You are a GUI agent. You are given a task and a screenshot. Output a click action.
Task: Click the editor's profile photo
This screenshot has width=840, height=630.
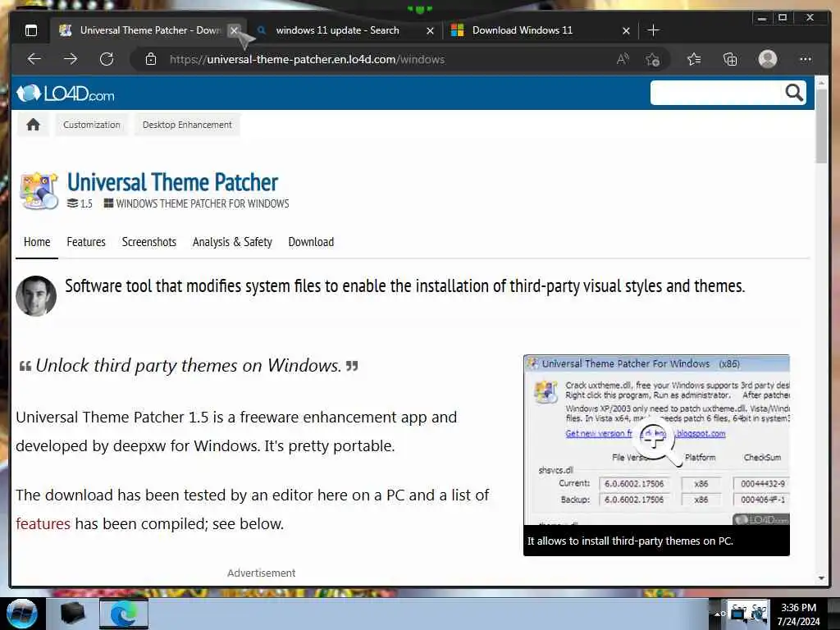(36, 296)
